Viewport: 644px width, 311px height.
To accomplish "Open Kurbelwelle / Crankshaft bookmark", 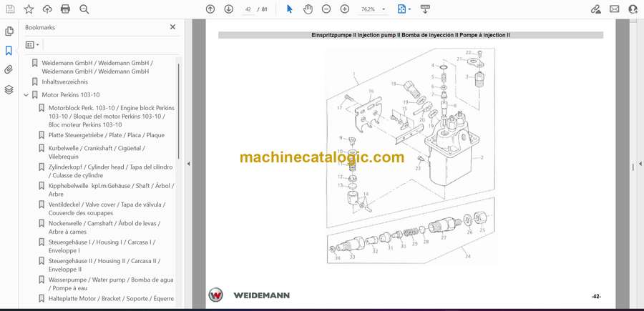I will pyautogui.click(x=97, y=152).
